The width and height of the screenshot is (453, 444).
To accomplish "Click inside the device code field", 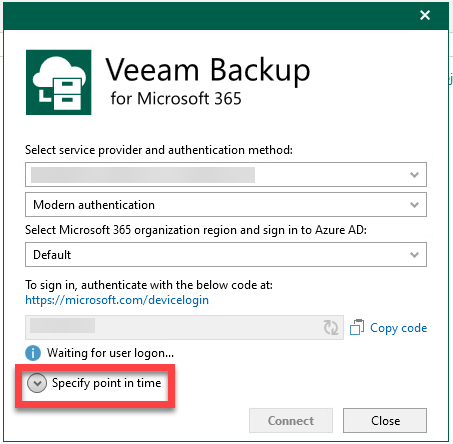I will 184,327.
